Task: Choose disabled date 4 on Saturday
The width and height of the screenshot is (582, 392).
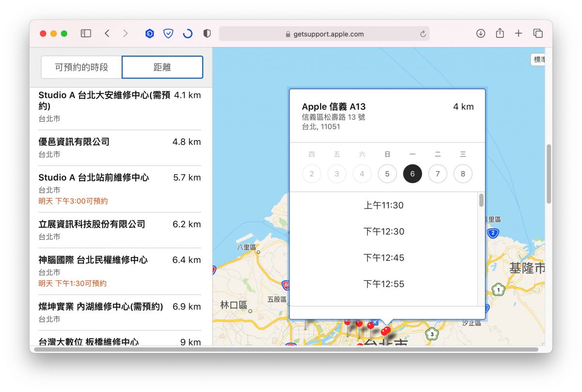Action: (362, 173)
